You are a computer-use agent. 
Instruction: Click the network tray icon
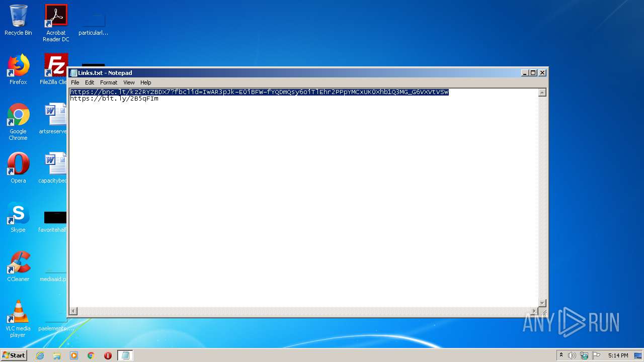[584, 355]
